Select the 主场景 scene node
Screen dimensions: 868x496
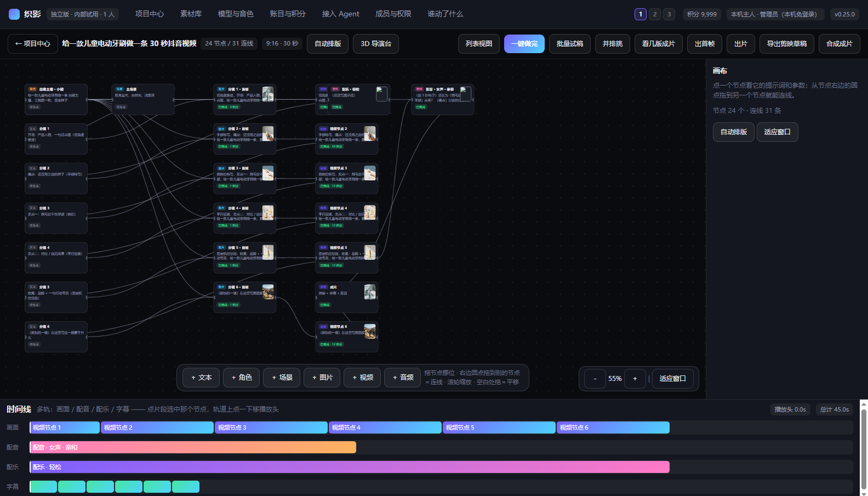143,99
